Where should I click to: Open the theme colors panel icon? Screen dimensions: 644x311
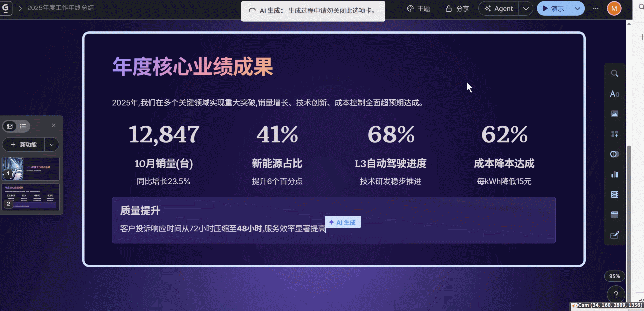point(615,154)
